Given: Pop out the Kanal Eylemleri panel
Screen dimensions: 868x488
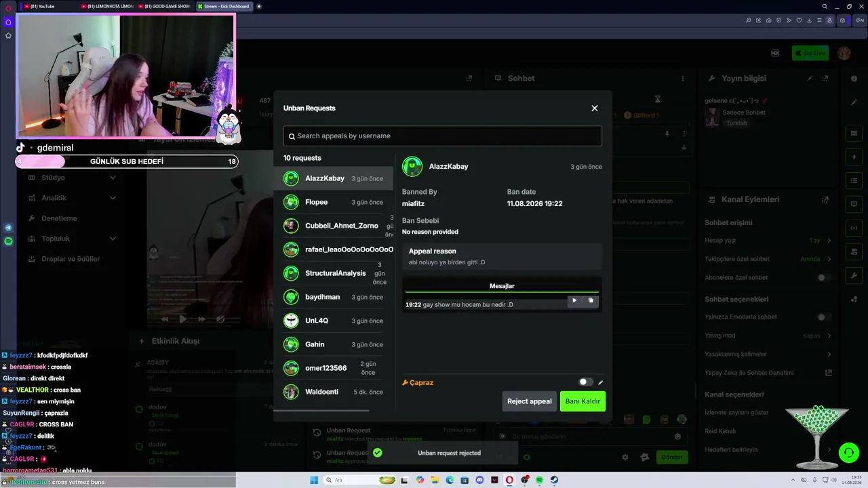Looking at the screenshot, I should 825,200.
